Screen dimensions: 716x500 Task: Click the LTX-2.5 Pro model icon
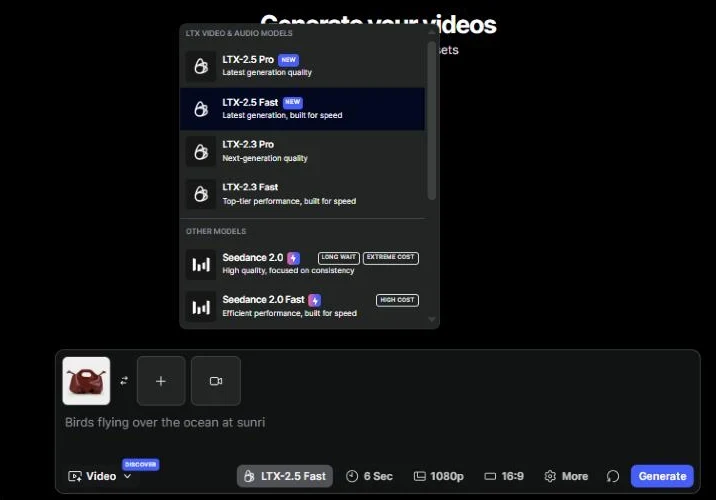click(201, 66)
